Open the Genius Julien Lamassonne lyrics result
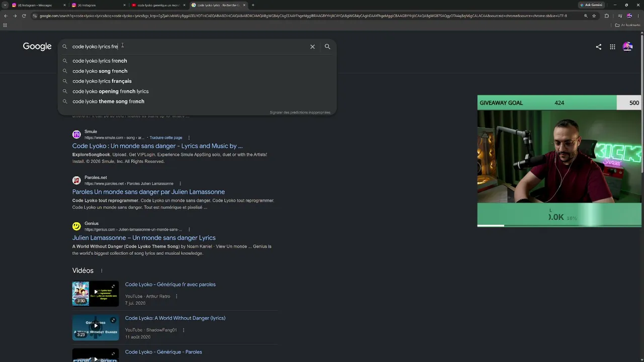 (x=144, y=238)
